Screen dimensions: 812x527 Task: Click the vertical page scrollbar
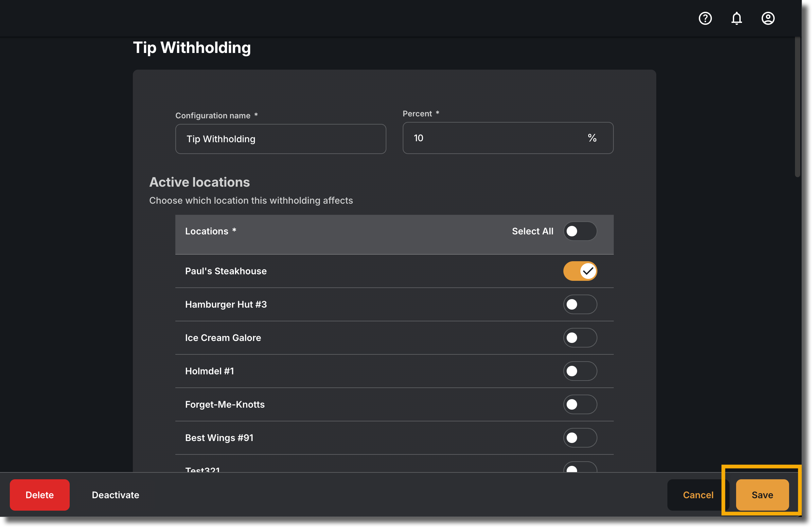[x=797, y=107]
